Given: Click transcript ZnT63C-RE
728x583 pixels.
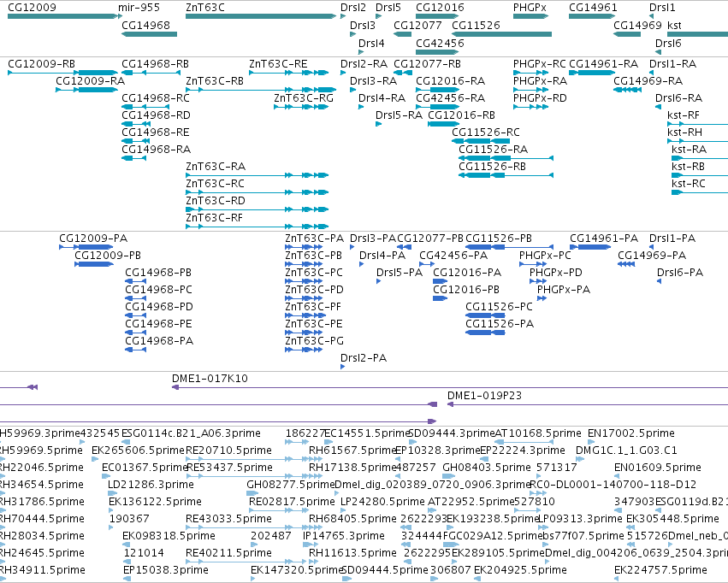Looking at the screenshot, I should pyautogui.click(x=289, y=73).
